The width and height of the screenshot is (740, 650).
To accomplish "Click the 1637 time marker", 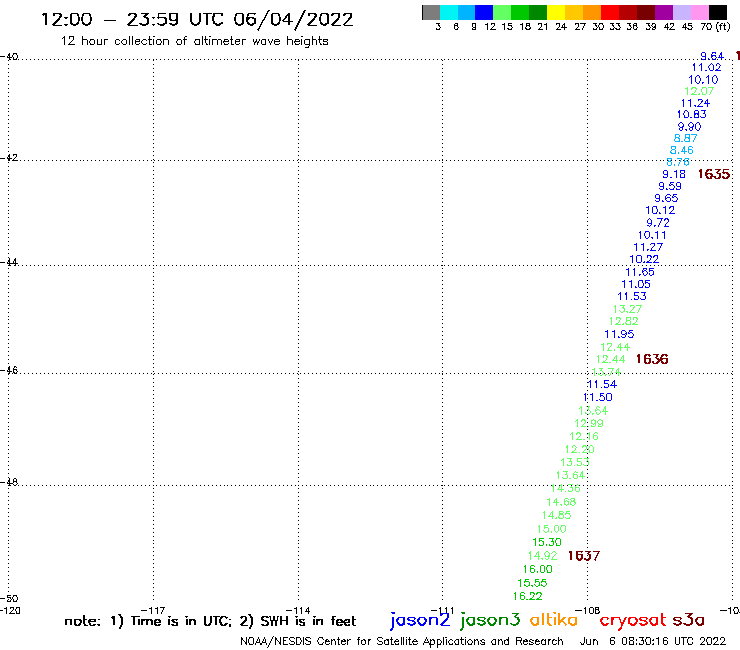I will pos(584,556).
